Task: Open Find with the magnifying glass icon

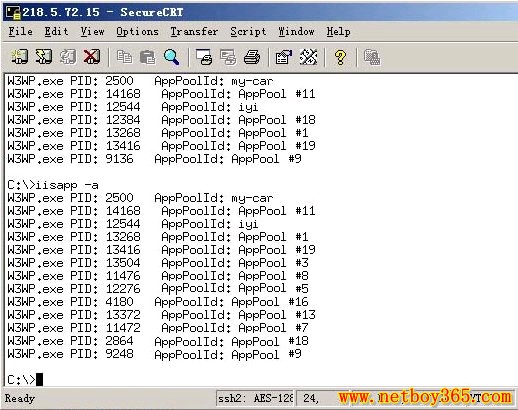Action: [171, 57]
